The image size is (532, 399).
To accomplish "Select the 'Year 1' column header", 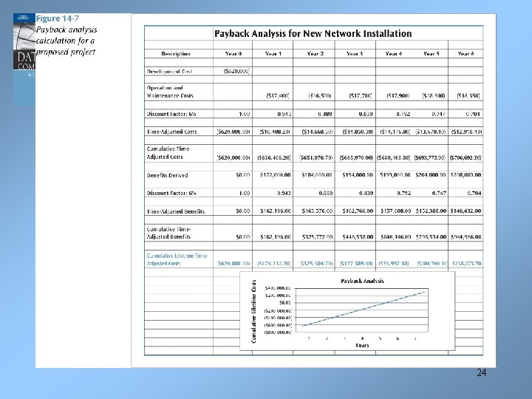I will tap(273, 54).
